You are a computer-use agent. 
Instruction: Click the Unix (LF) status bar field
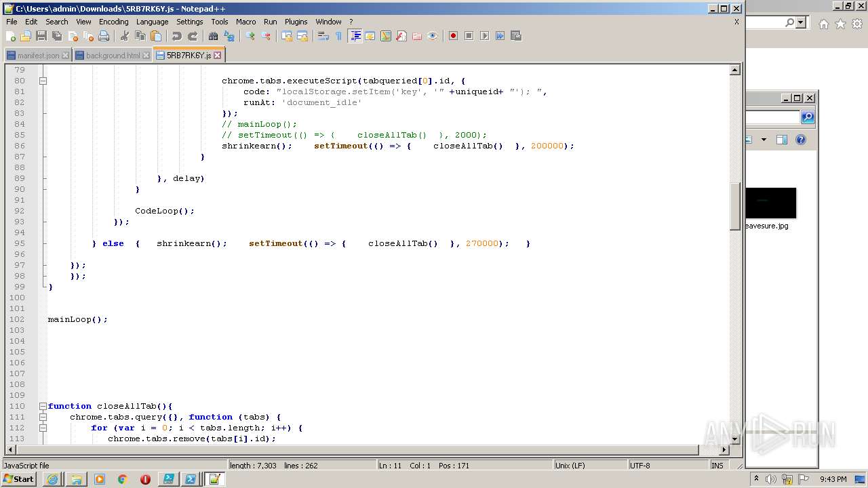point(589,466)
